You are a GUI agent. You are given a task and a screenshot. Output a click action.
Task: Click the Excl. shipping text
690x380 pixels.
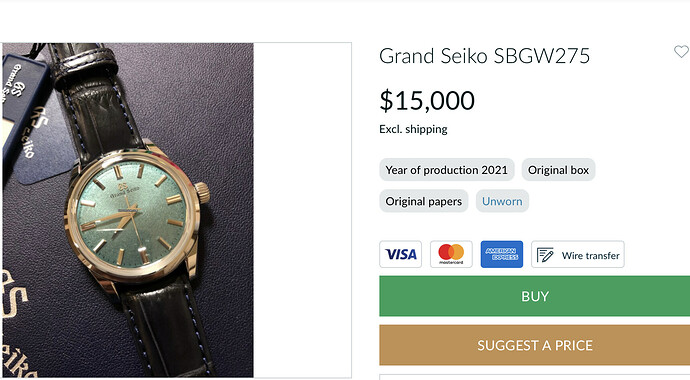click(x=413, y=129)
